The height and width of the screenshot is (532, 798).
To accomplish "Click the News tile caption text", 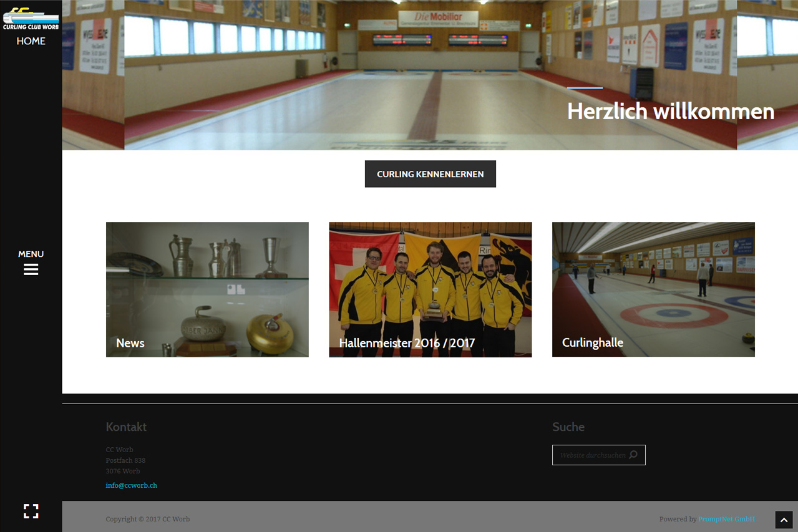I will tap(130, 343).
